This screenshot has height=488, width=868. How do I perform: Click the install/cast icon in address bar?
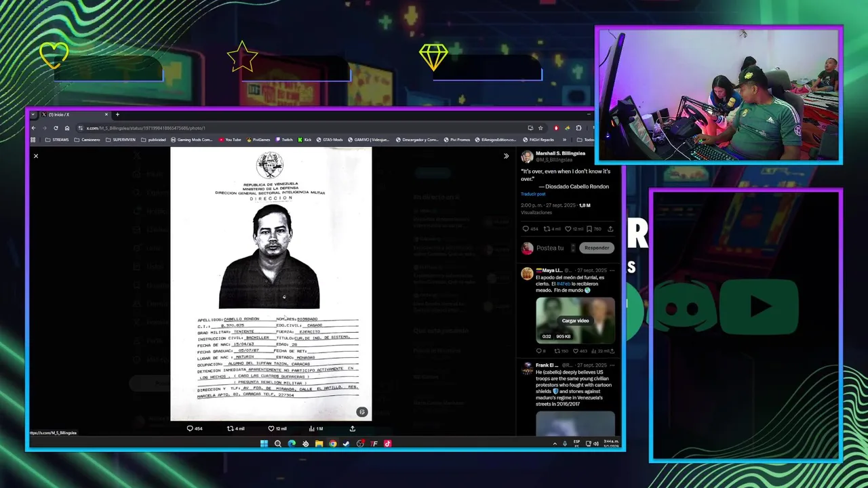tap(530, 128)
